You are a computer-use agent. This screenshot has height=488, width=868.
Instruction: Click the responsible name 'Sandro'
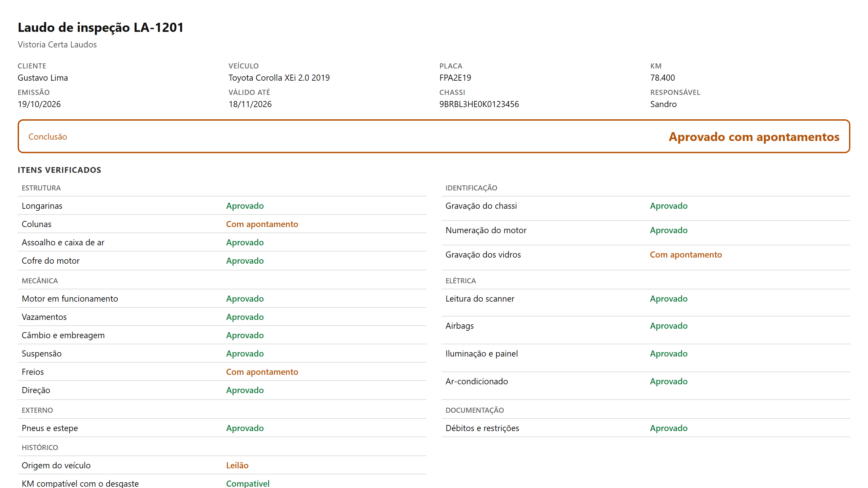[664, 104]
